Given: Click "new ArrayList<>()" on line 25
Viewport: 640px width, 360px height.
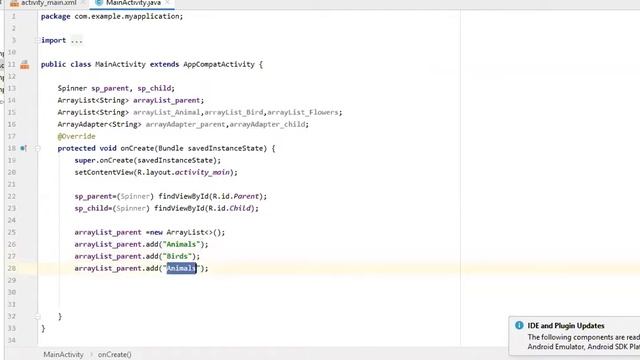Looking at the screenshot, I should [185, 232].
